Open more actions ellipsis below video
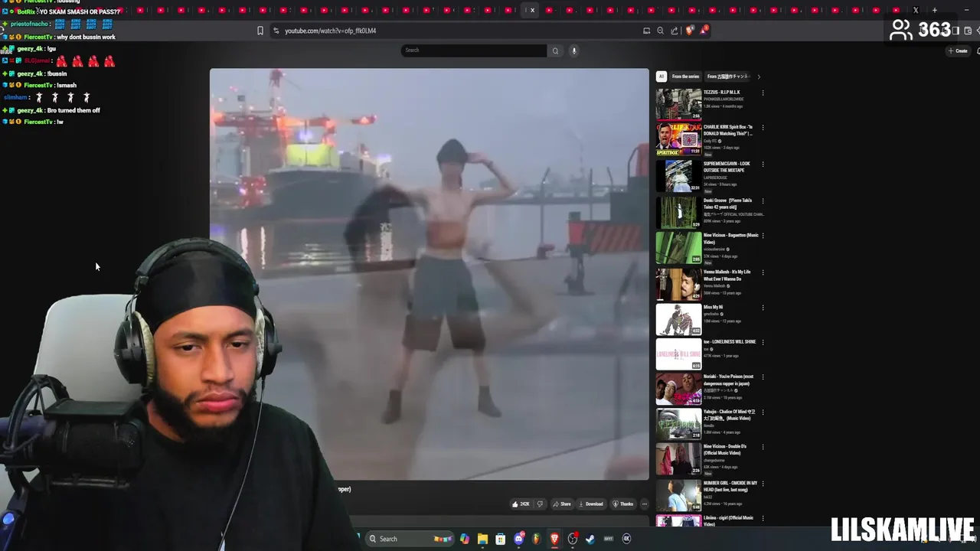The width and height of the screenshot is (980, 551). (644, 504)
